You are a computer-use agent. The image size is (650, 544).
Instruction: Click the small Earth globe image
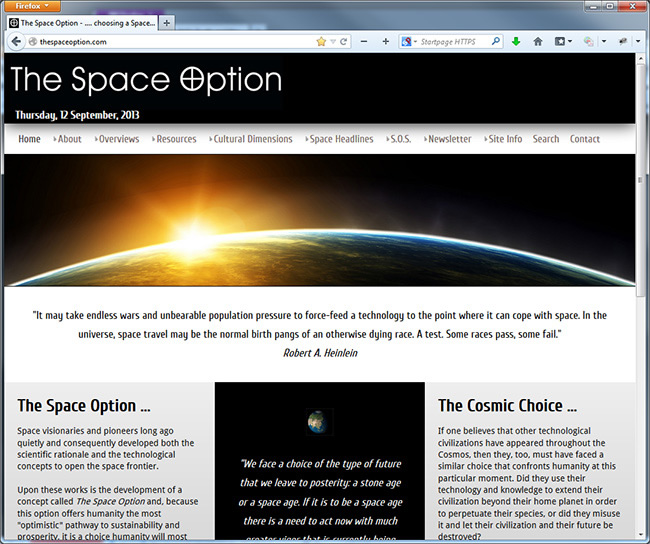(319, 422)
